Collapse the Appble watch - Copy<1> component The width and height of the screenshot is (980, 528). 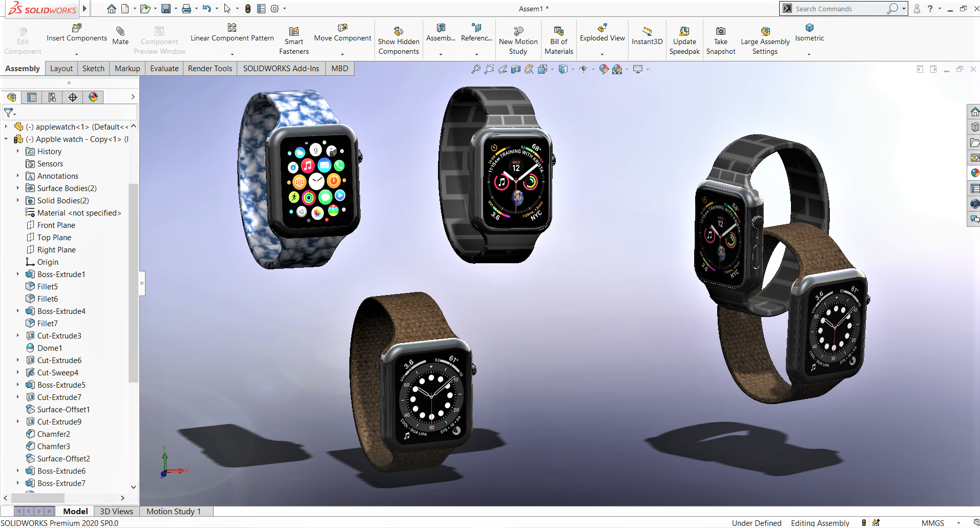pos(6,139)
